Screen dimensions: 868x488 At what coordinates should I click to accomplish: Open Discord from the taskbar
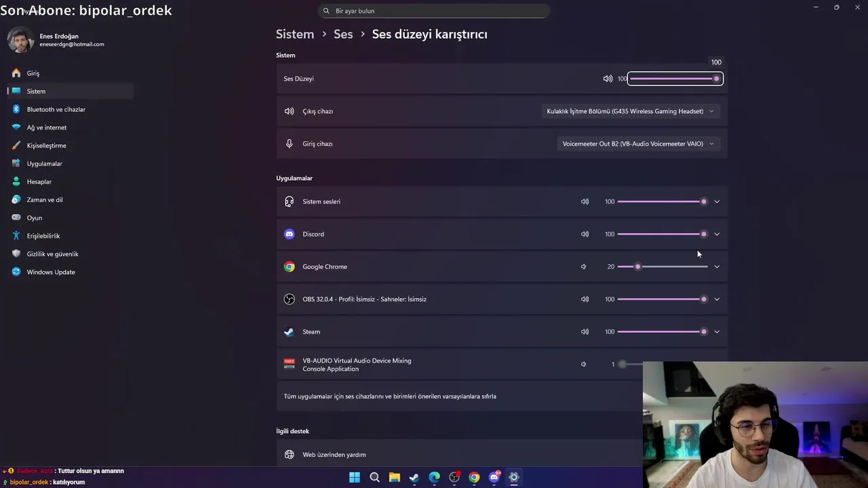494,477
